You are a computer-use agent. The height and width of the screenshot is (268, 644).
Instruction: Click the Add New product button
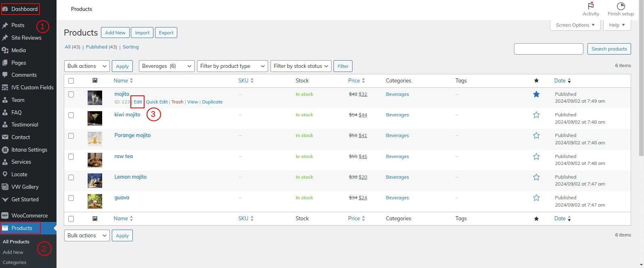coord(115,33)
